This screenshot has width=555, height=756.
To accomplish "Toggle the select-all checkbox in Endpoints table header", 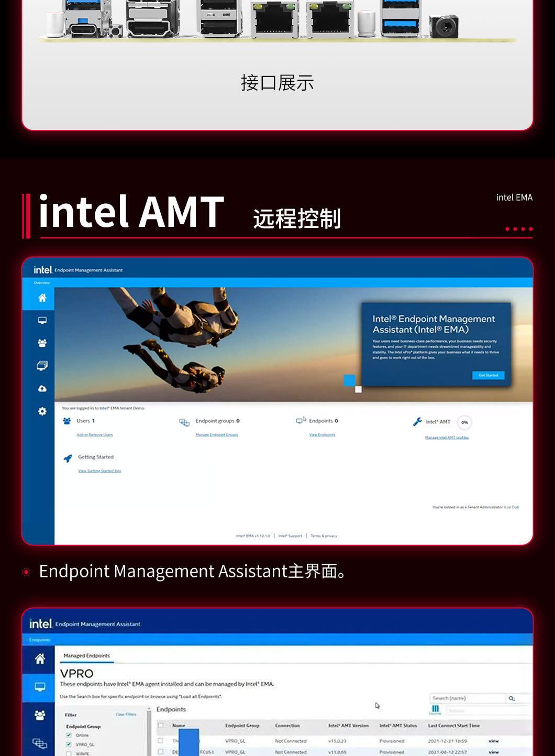I will tap(161, 726).
